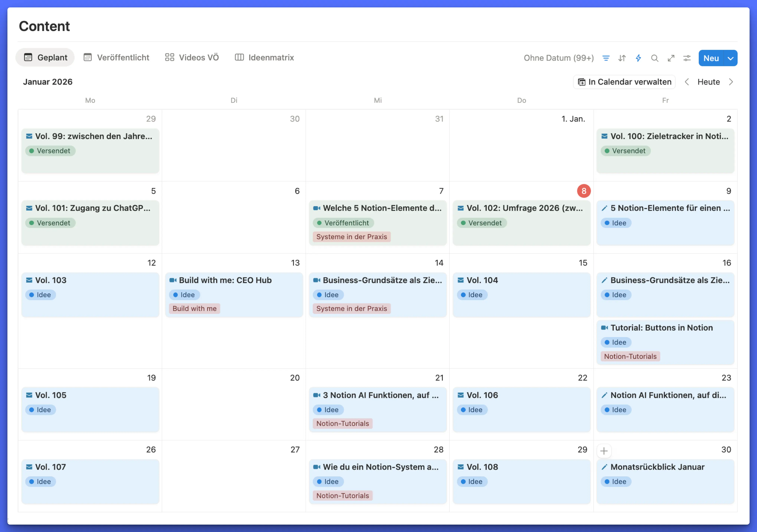Open the filter icon in toolbar
Image resolution: width=757 pixels, height=532 pixels.
point(606,58)
